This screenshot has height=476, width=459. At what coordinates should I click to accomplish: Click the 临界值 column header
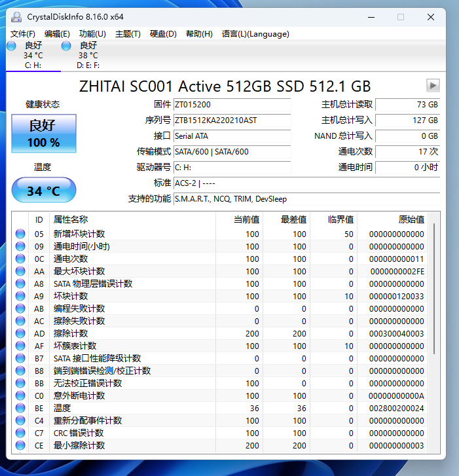tap(333, 219)
